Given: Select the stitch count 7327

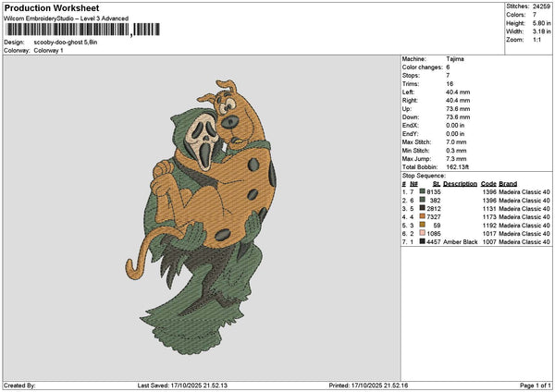Looking at the screenshot, I should click(x=434, y=217).
